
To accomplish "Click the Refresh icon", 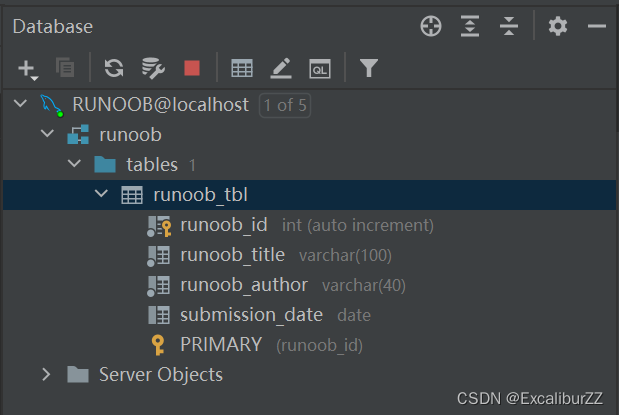I will click(x=114, y=68).
